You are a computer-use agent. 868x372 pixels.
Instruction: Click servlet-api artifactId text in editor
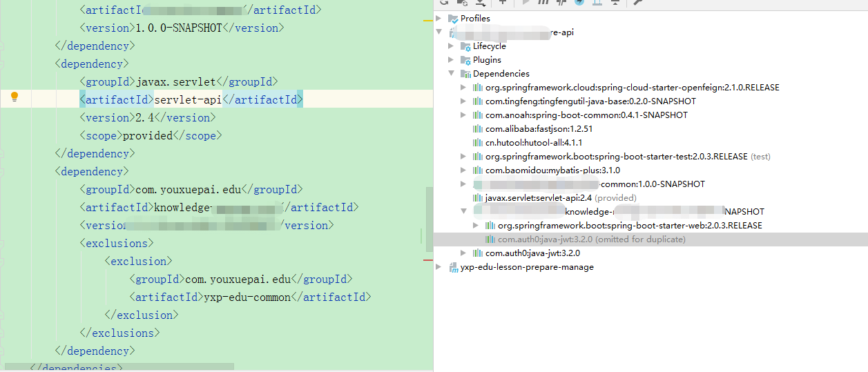coord(187,99)
